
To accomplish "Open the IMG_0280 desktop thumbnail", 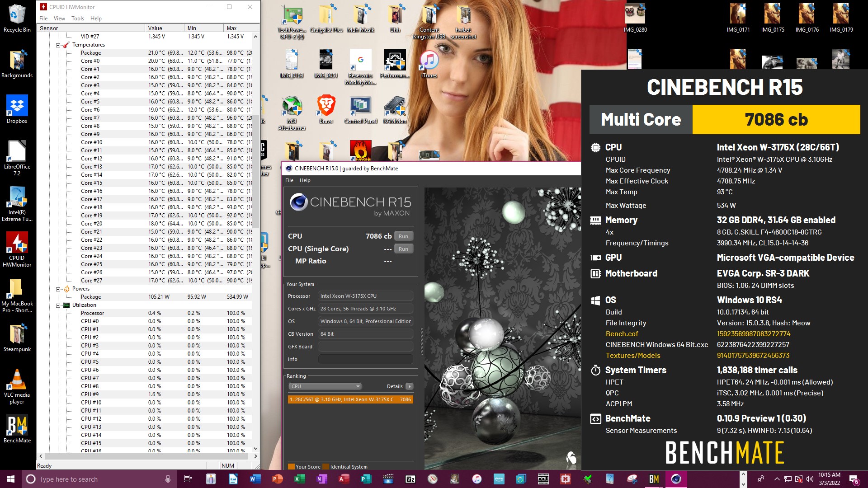I will tap(635, 18).
